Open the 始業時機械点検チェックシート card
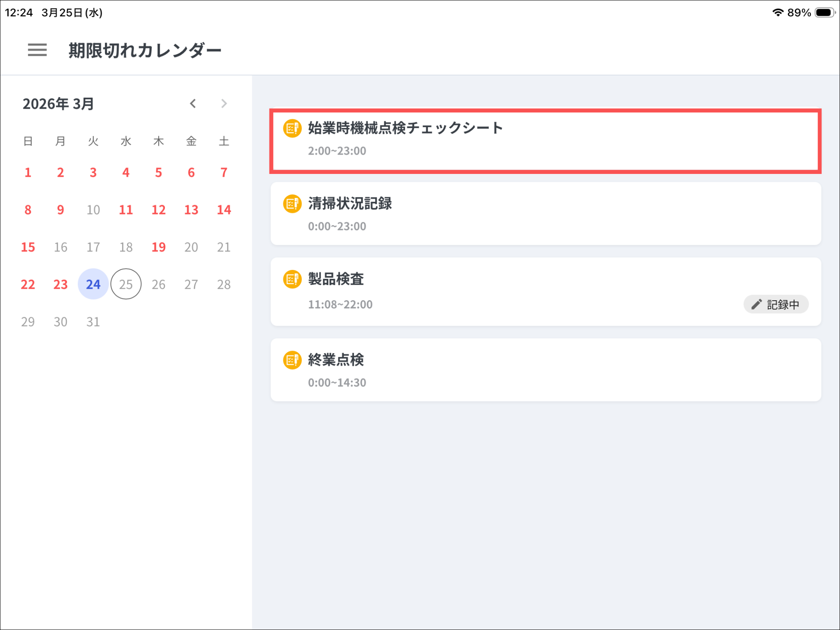Screen dimensions: 840x630 546,141
